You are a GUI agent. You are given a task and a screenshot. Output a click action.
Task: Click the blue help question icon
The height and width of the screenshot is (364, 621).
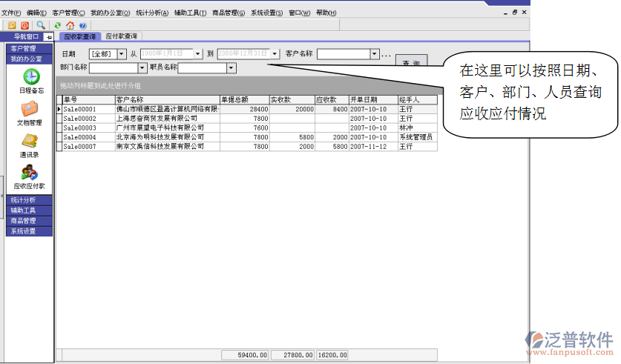click(82, 25)
